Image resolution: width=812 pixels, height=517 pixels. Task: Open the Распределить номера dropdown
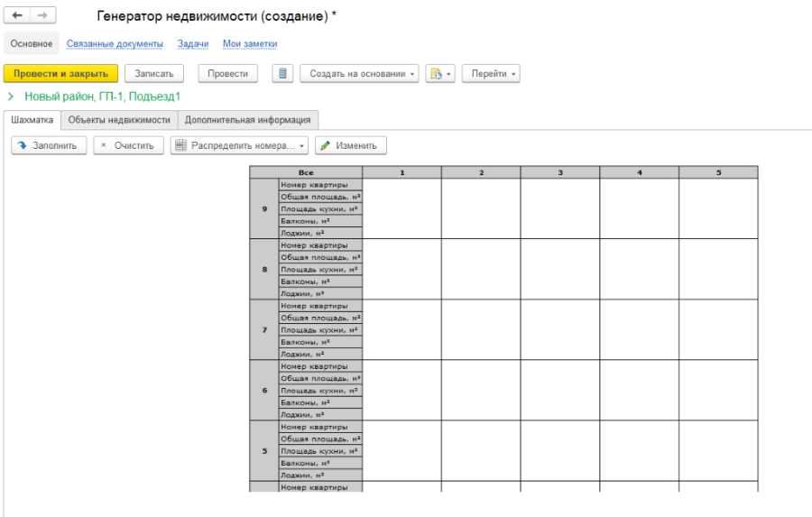coord(239,145)
